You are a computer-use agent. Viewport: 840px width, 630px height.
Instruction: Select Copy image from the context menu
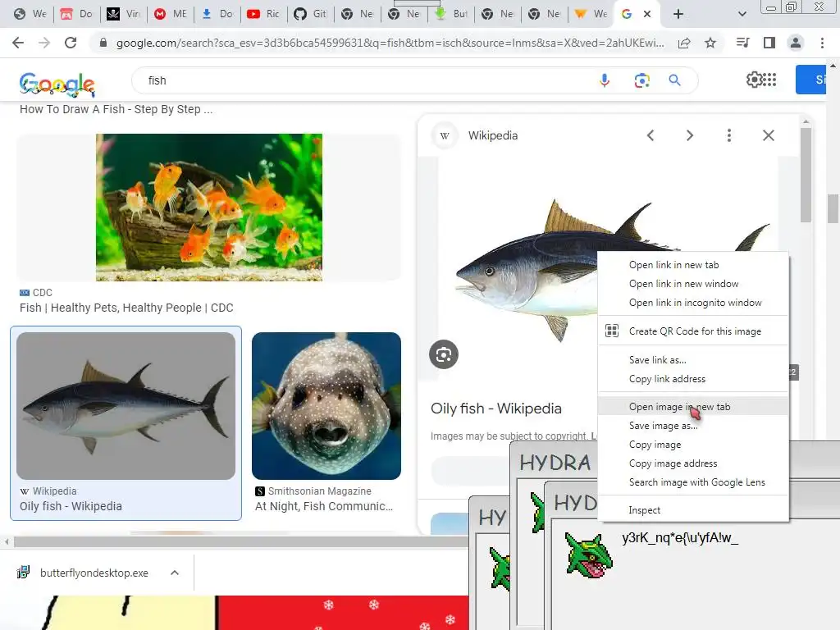(x=693, y=445)
